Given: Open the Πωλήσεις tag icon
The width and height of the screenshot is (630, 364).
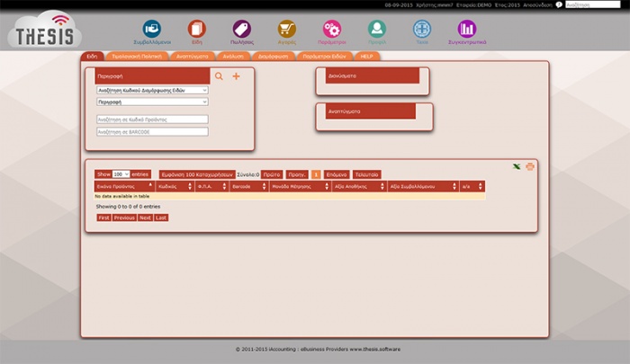Looking at the screenshot, I should 241,29.
